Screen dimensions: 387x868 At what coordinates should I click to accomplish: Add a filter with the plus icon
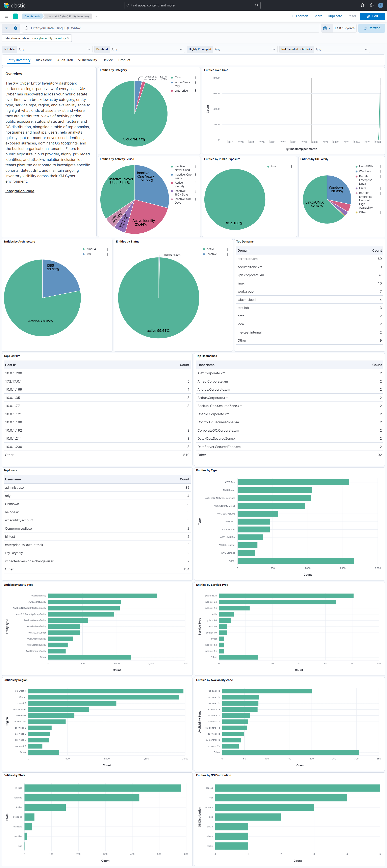coord(16,28)
